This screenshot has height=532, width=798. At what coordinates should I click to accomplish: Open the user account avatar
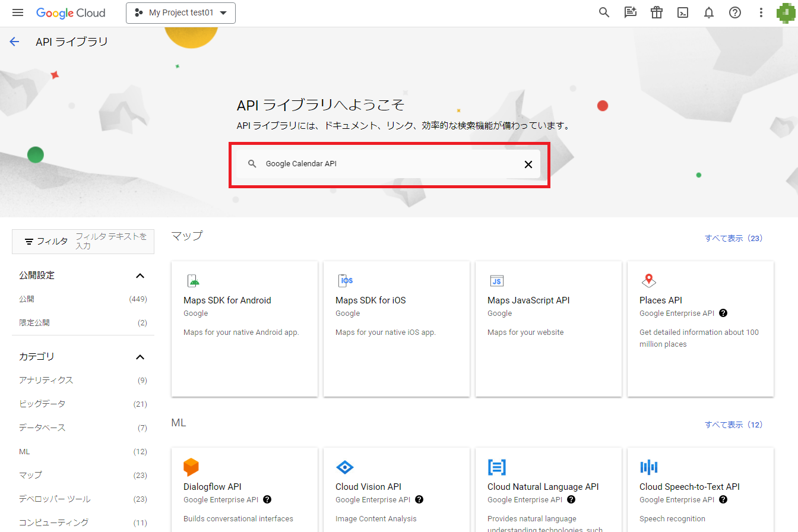pyautogui.click(x=786, y=13)
